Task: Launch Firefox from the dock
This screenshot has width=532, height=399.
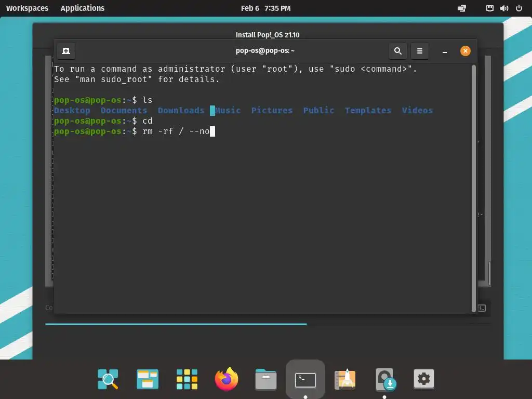Action: coord(227,379)
